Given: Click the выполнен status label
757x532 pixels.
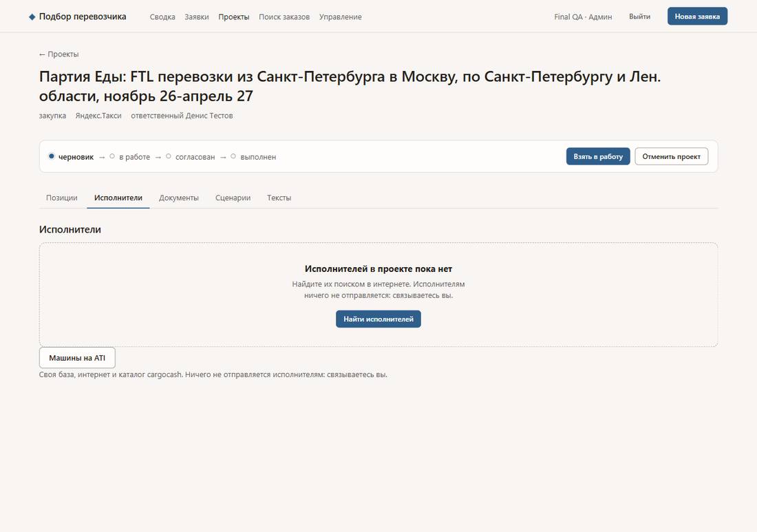Looking at the screenshot, I should pyautogui.click(x=258, y=157).
